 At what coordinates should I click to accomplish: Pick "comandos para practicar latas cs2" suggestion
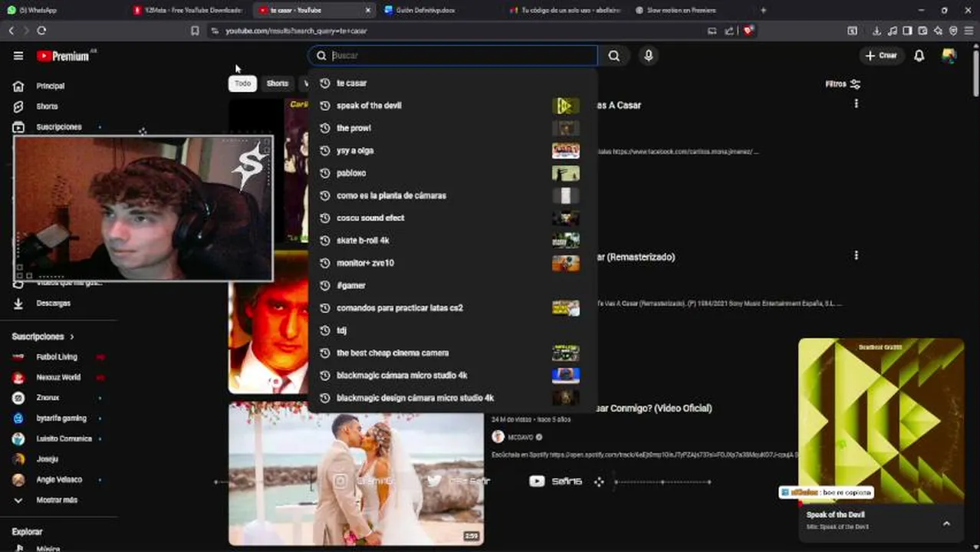coord(452,308)
